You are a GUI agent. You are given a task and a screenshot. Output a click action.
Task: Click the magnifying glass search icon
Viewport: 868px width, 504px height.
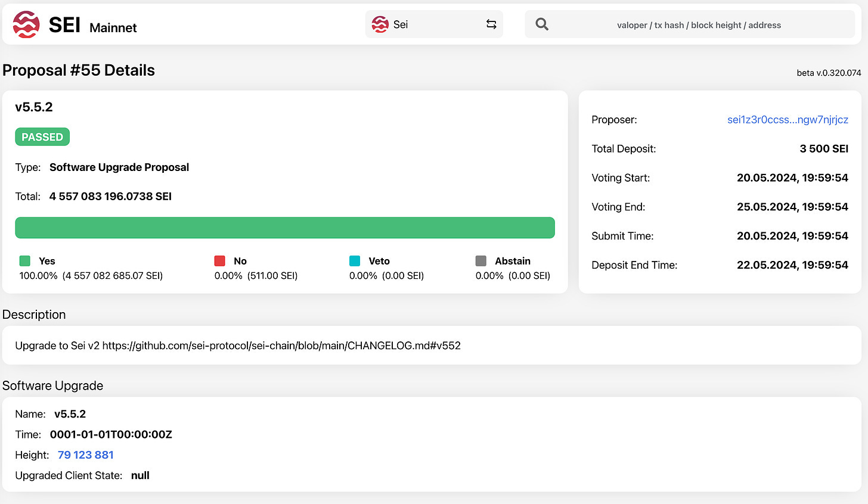(542, 24)
